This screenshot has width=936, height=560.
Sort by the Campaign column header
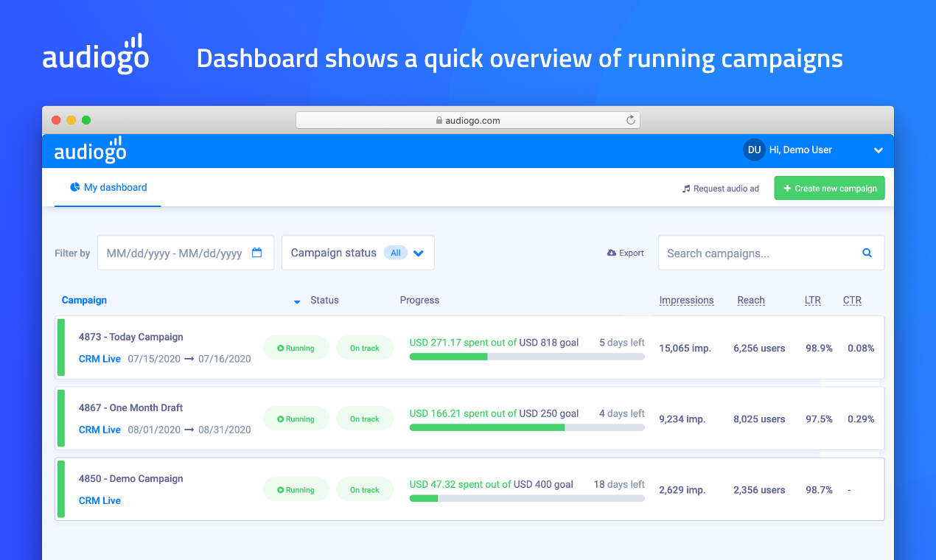84,300
